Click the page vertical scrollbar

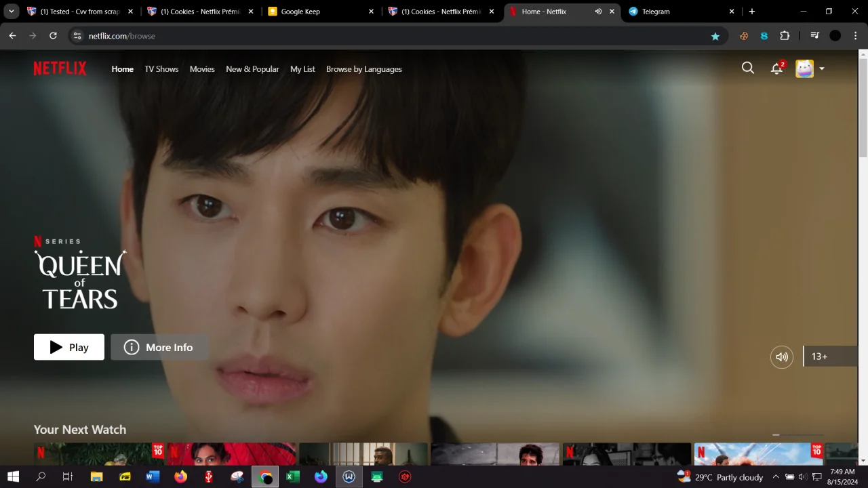[863, 108]
